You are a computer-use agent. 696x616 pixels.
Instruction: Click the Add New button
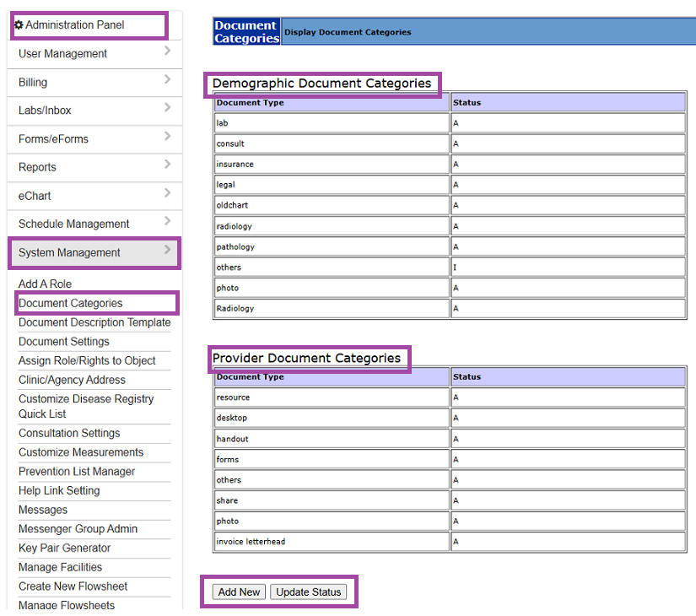(238, 592)
